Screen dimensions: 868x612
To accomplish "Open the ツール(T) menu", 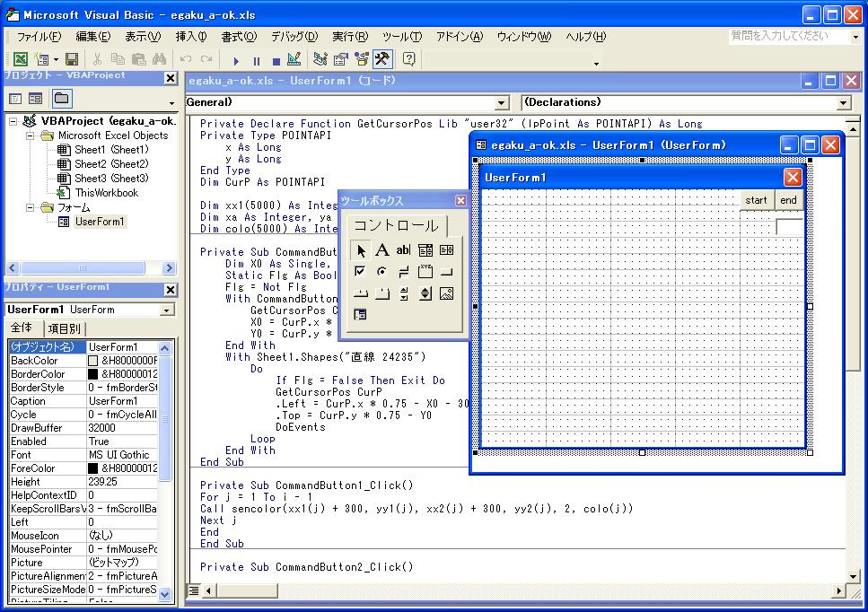I will 402,37.
